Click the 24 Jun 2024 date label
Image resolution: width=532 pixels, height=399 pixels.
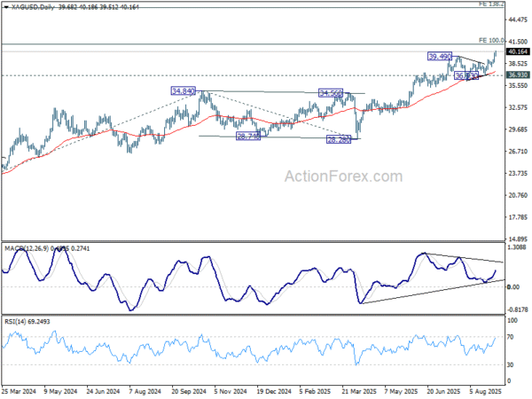[103, 391]
